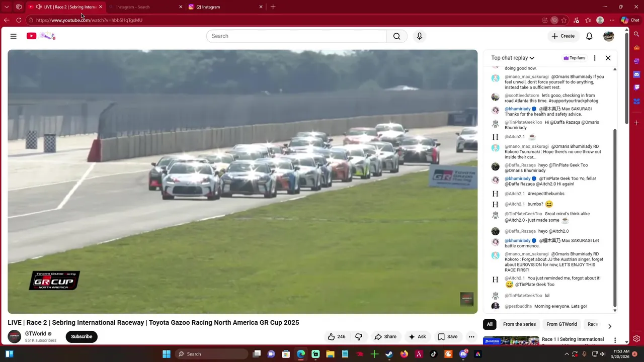
Task: Open the GTWorld channel name link
Action: point(35,334)
